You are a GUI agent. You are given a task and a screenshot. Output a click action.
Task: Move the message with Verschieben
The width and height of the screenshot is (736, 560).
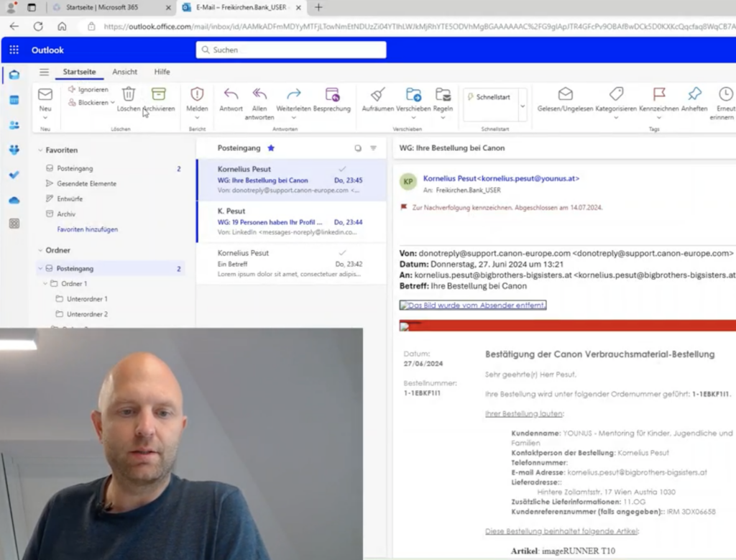(x=413, y=100)
